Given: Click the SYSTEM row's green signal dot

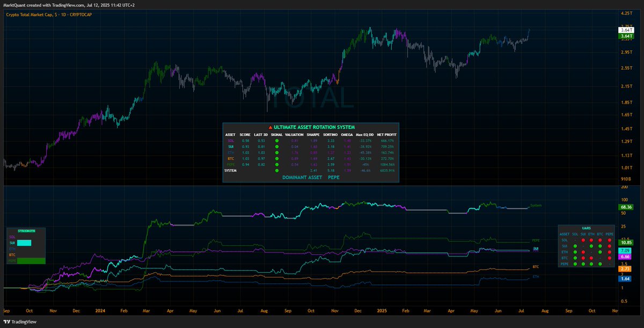Looking at the screenshot, I should [x=277, y=171].
